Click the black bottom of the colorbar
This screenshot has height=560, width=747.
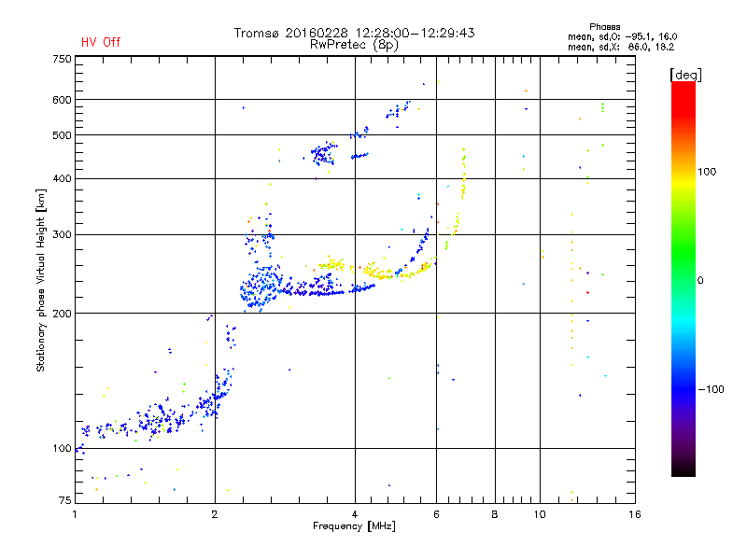(x=684, y=469)
